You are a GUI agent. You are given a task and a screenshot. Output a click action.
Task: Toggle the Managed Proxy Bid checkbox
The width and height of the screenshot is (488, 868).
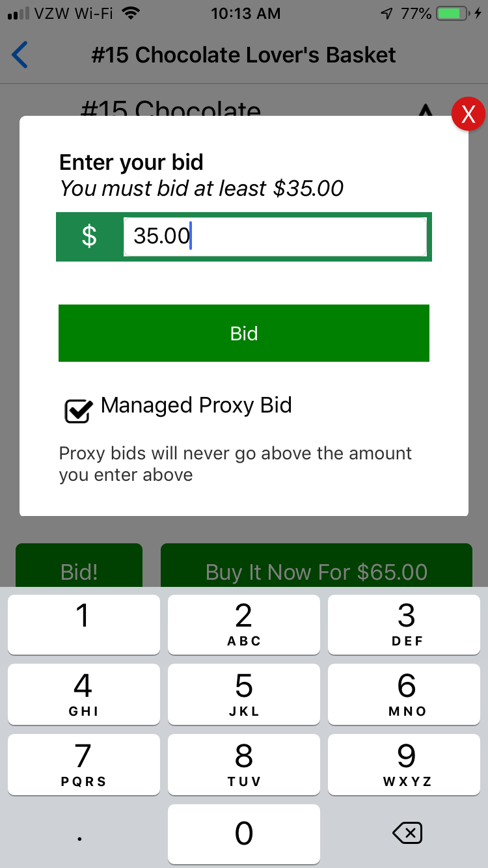coord(77,411)
